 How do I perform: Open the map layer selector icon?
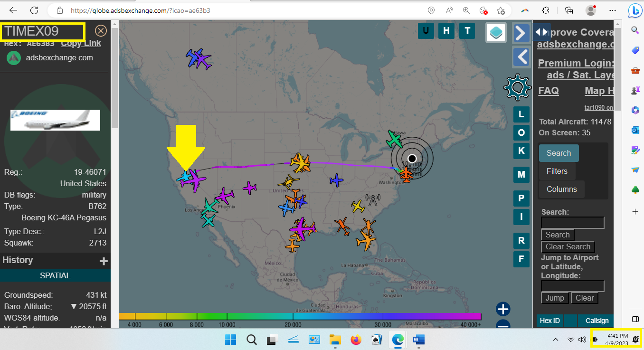(496, 33)
